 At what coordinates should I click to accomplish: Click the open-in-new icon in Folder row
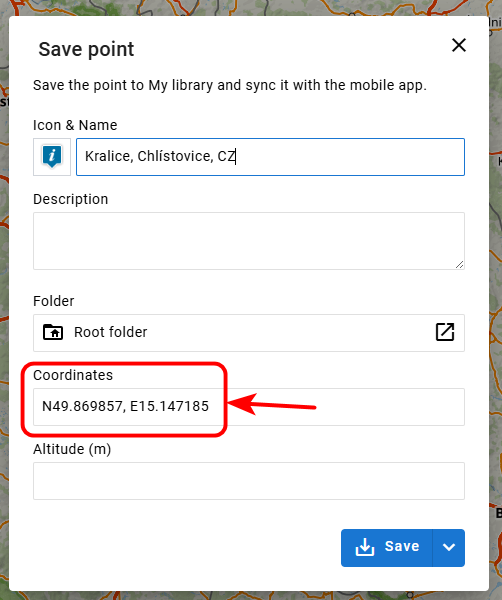click(445, 332)
